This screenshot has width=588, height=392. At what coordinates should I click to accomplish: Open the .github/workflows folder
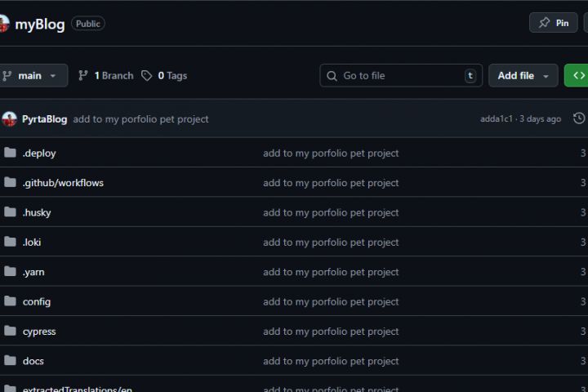[63, 183]
